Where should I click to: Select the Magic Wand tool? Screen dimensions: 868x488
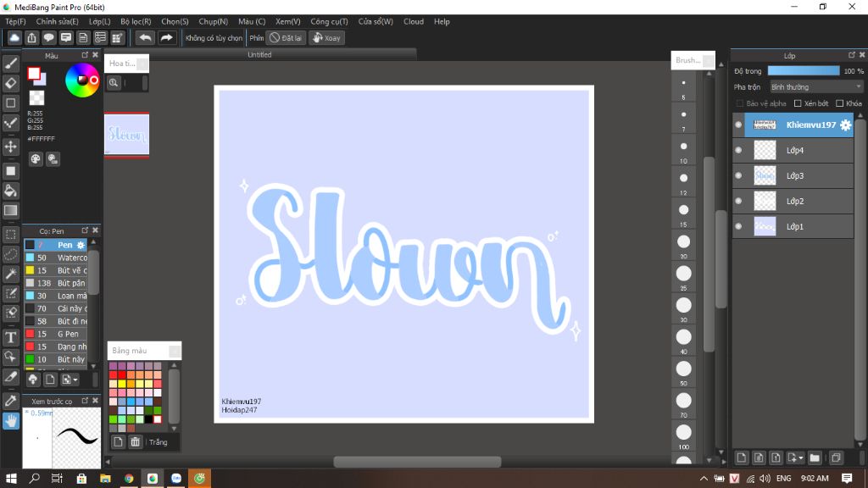10,274
